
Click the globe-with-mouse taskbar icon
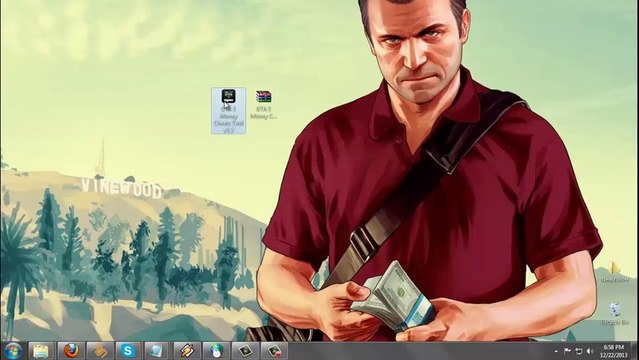click(x=216, y=351)
